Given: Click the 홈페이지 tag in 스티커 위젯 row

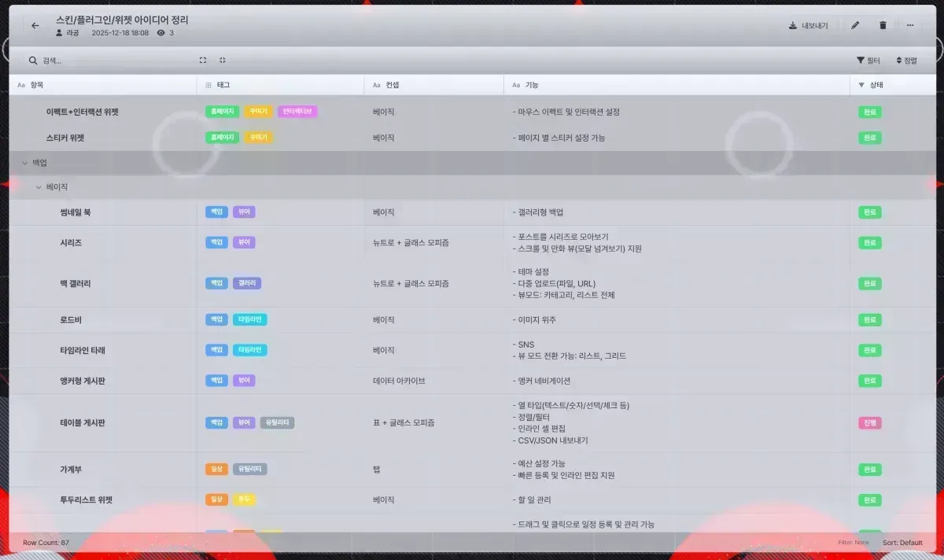Looking at the screenshot, I should click(x=222, y=138).
